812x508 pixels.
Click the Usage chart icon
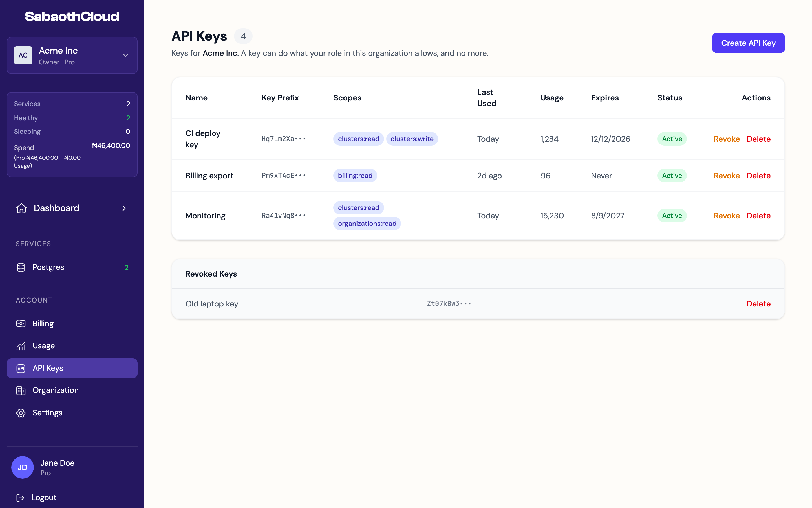coord(21,346)
